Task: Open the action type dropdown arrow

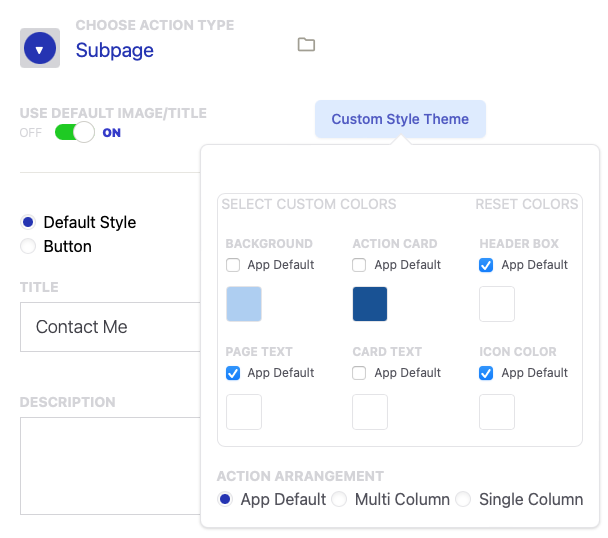Action: (x=40, y=48)
